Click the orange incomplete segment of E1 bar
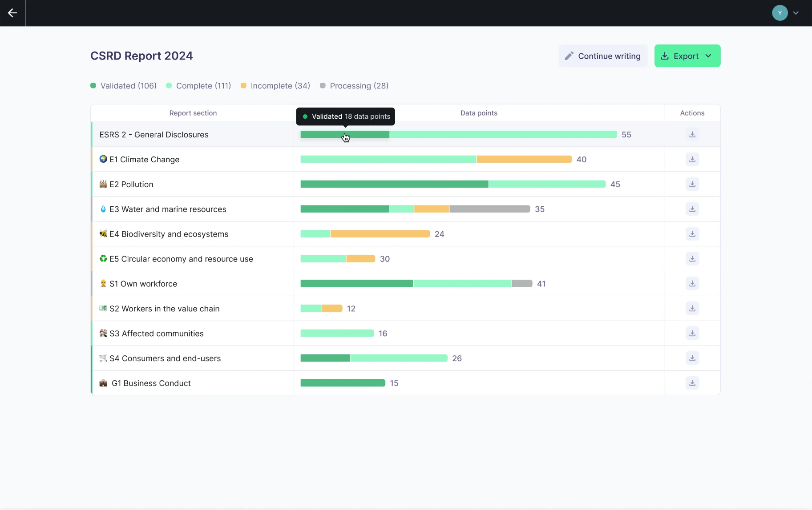Screen dimensions: 812x510 pyautogui.click(x=524, y=159)
